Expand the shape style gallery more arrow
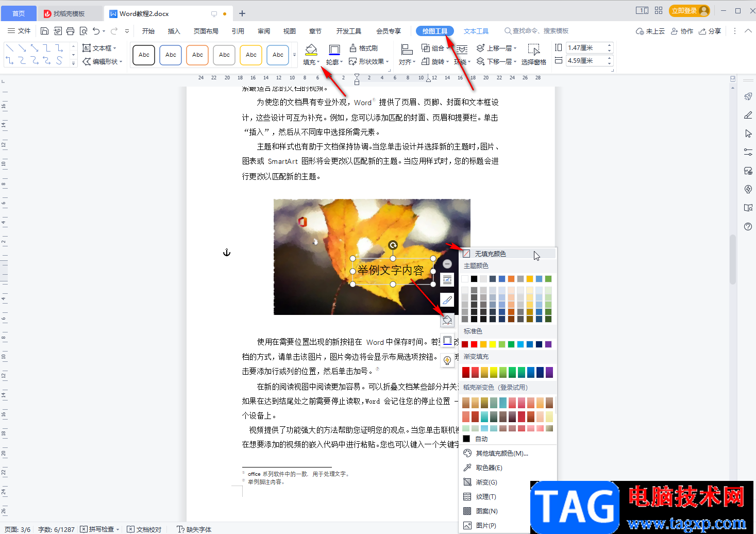756x534 pixels. 295,55
